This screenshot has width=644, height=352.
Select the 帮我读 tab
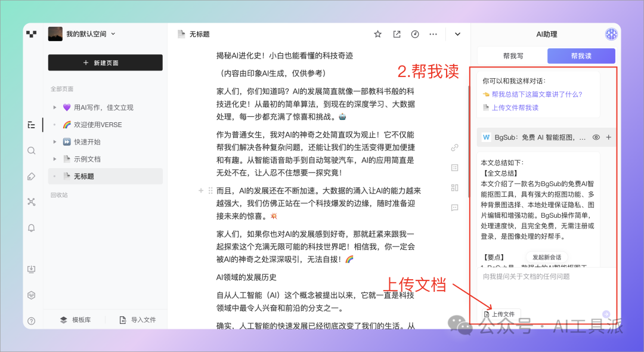coord(581,56)
